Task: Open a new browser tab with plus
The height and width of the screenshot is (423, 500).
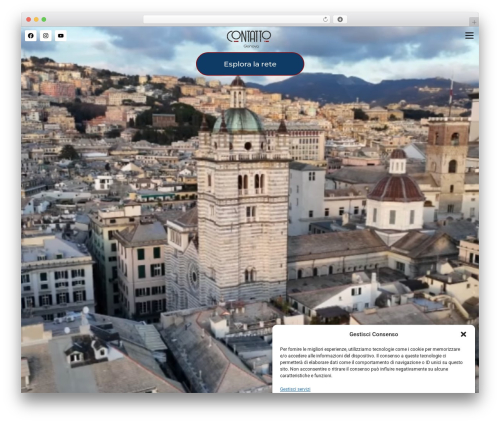Action: [474, 22]
